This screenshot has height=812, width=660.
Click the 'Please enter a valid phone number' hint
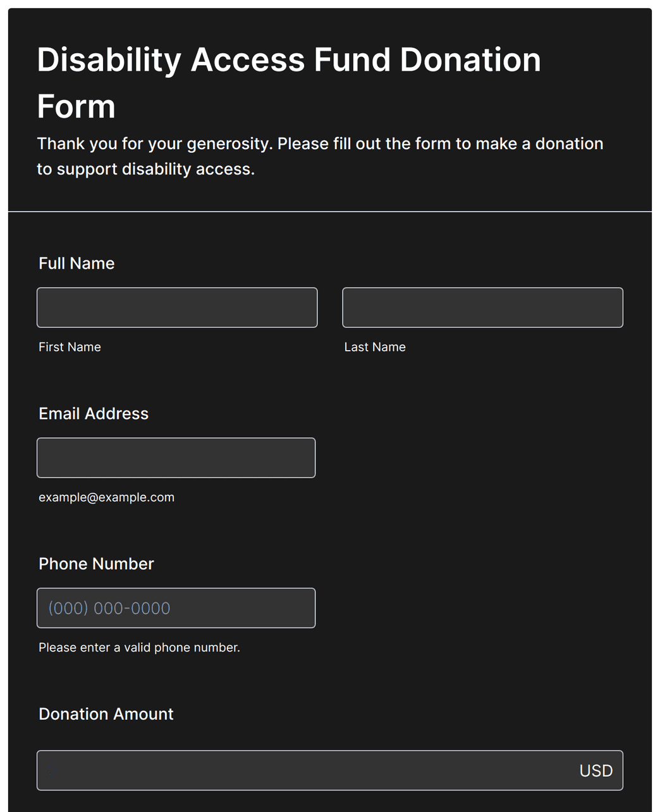point(139,648)
